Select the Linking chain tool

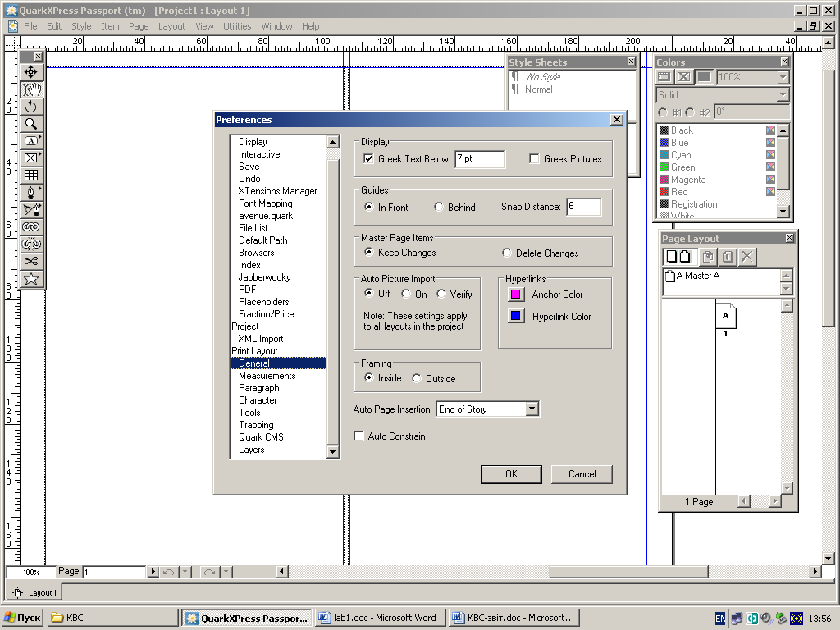tap(31, 226)
